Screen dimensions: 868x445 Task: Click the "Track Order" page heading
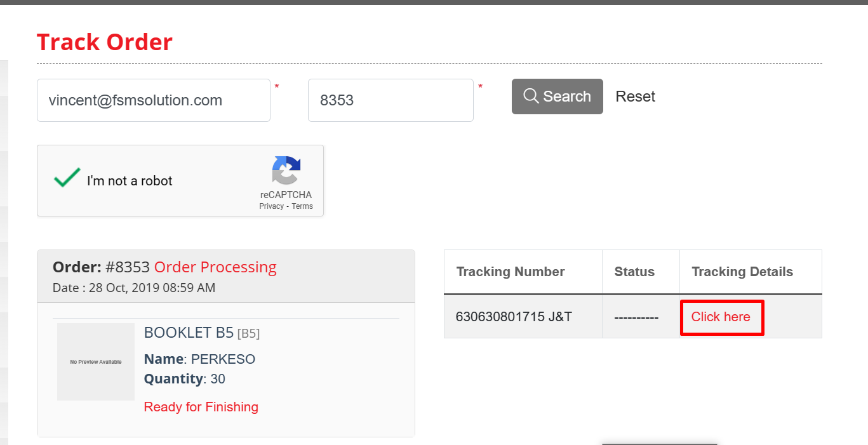(105, 42)
